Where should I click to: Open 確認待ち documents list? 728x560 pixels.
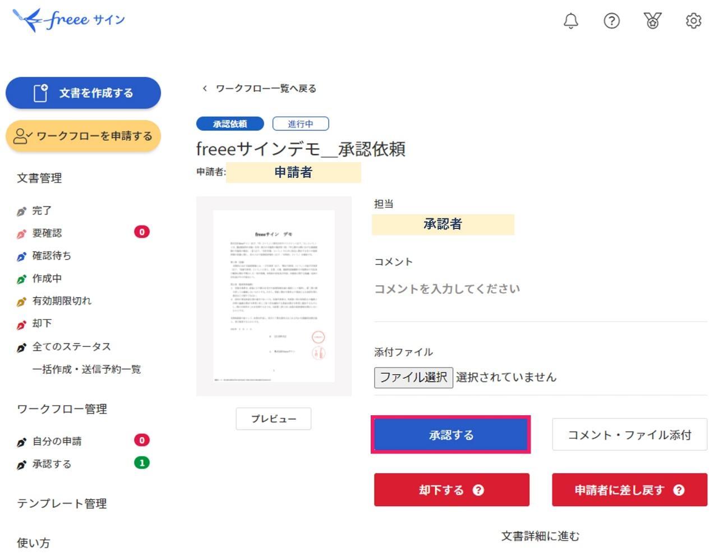[x=52, y=255]
